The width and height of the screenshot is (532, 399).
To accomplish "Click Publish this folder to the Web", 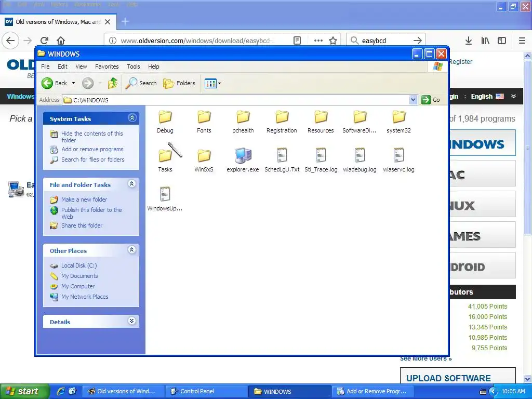I will click(91, 213).
